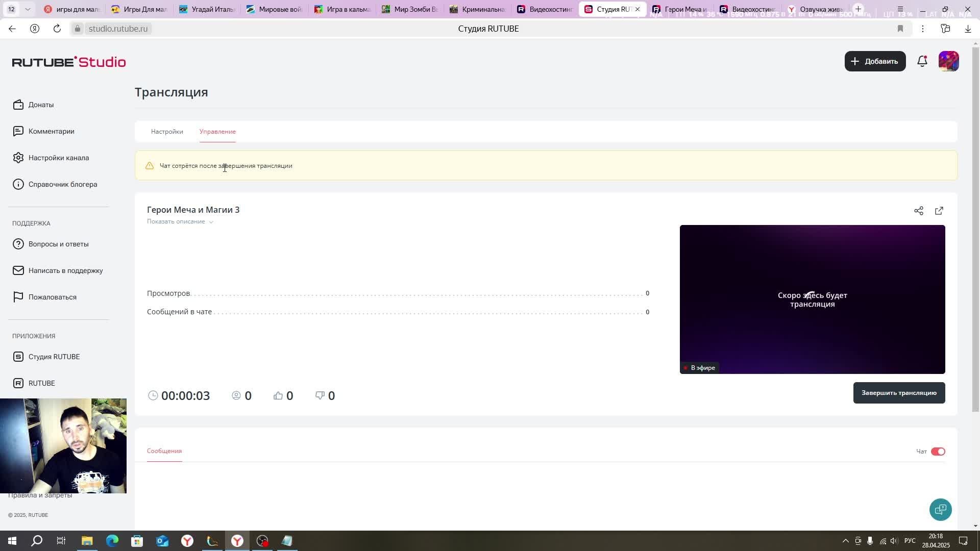The height and width of the screenshot is (551, 980).
Task: Click Завершить трансляцию button
Action: click(x=899, y=393)
